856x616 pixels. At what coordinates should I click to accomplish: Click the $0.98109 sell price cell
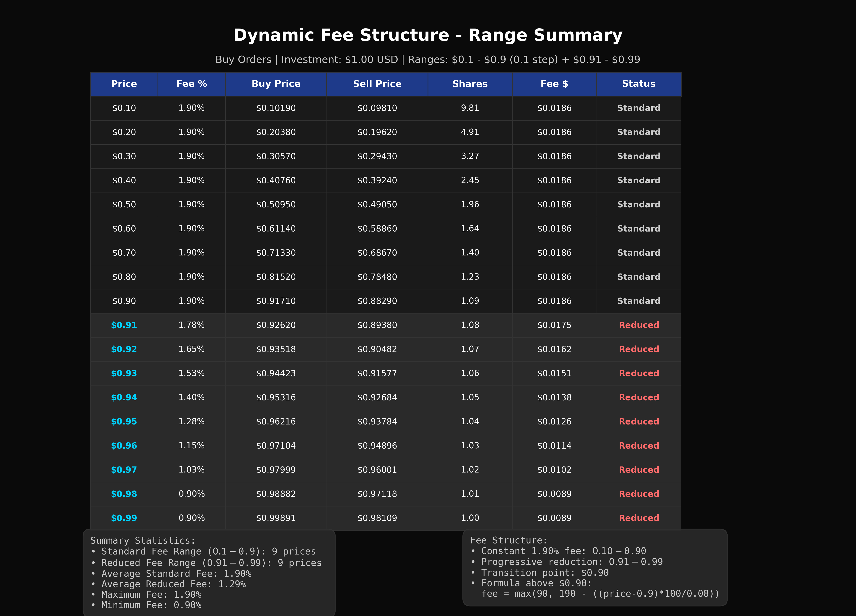tap(377, 518)
